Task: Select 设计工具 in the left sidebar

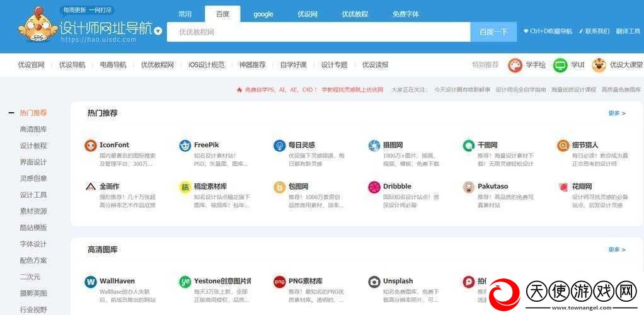Action: click(x=33, y=195)
